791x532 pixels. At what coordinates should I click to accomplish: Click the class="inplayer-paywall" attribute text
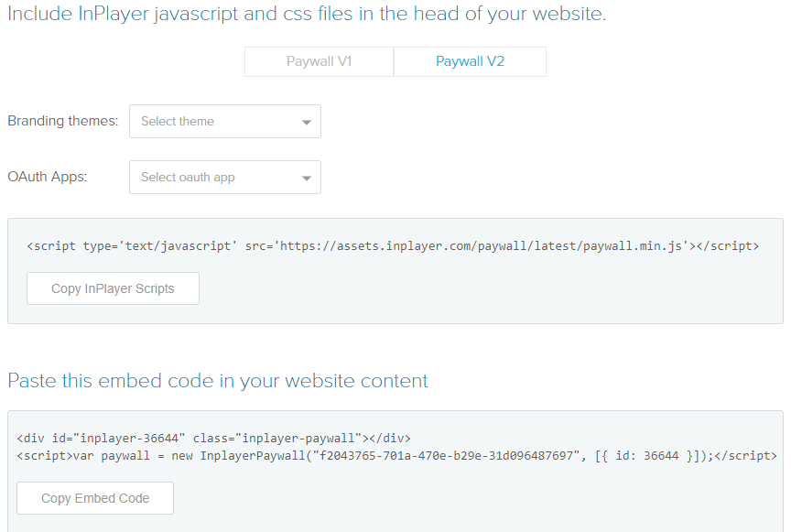coord(277,438)
